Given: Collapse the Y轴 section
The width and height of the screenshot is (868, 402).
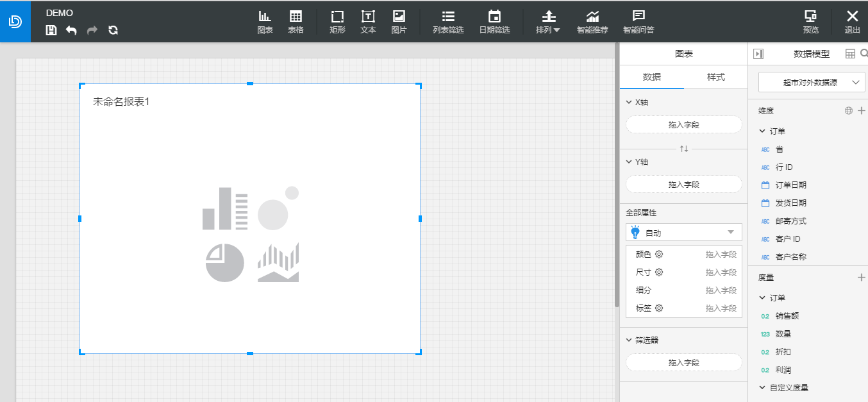Looking at the screenshot, I should click(x=629, y=162).
